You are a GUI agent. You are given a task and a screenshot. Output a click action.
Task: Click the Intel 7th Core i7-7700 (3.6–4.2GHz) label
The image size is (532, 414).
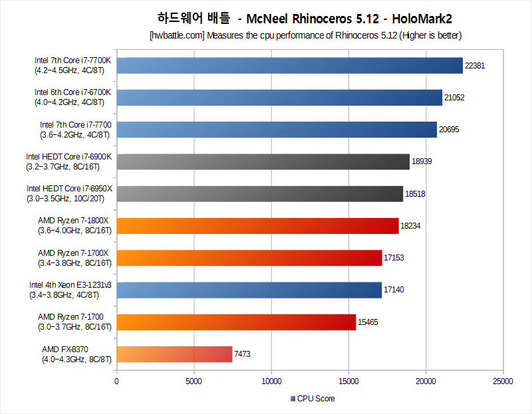point(75,130)
